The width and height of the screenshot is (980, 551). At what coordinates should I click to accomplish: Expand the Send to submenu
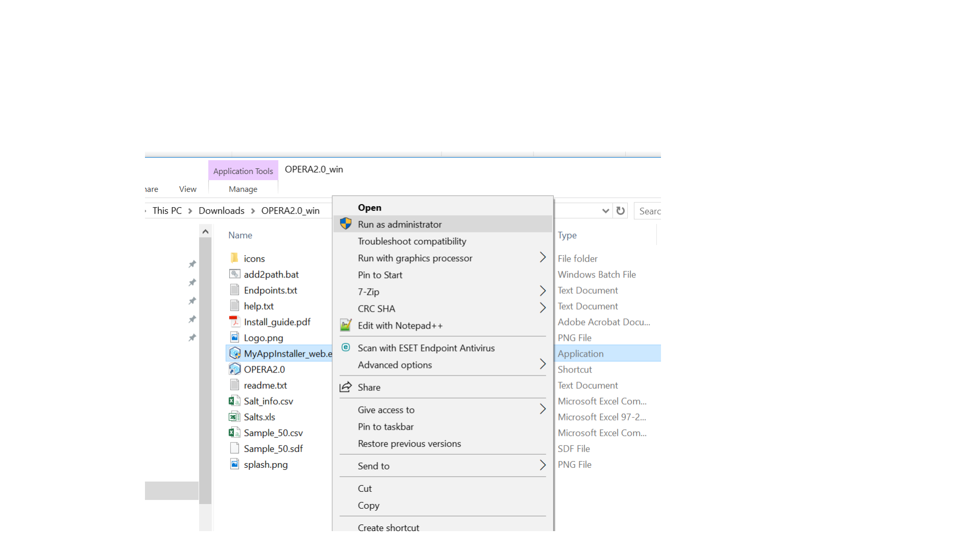click(x=543, y=465)
